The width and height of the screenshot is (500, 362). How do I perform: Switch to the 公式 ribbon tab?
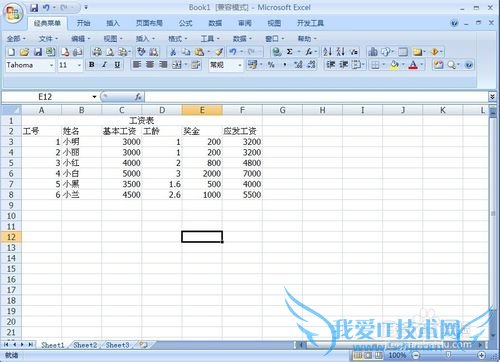tap(185, 23)
